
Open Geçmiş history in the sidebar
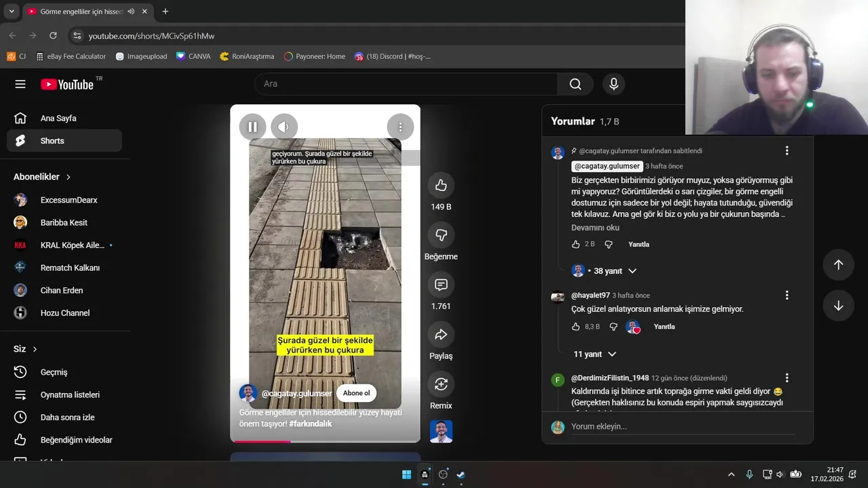click(x=64, y=372)
